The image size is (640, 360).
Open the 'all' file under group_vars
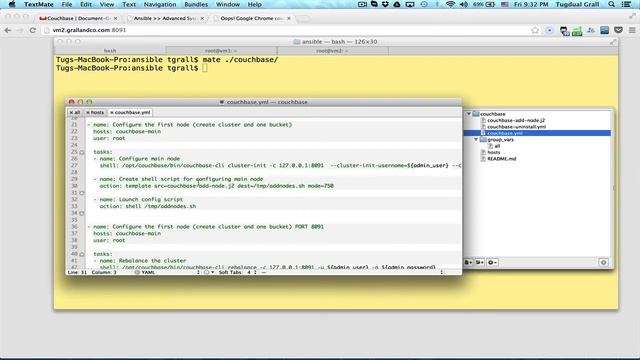pyautogui.click(x=497, y=146)
